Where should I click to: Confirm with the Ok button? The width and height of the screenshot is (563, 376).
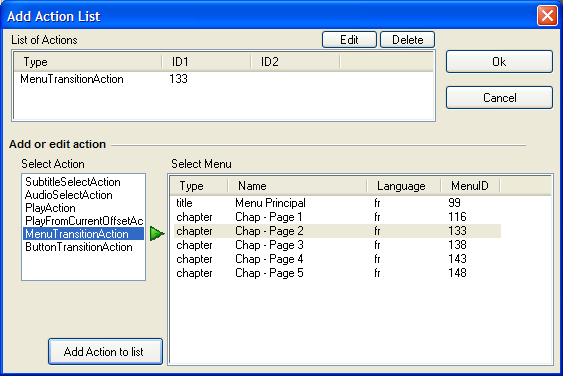coord(499,62)
